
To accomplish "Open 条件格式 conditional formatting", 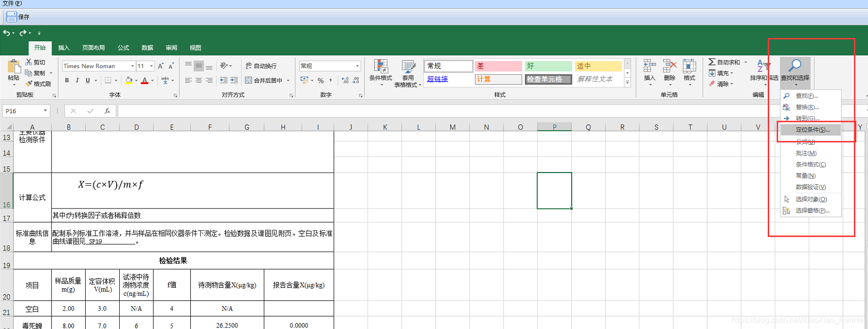I will point(380,73).
